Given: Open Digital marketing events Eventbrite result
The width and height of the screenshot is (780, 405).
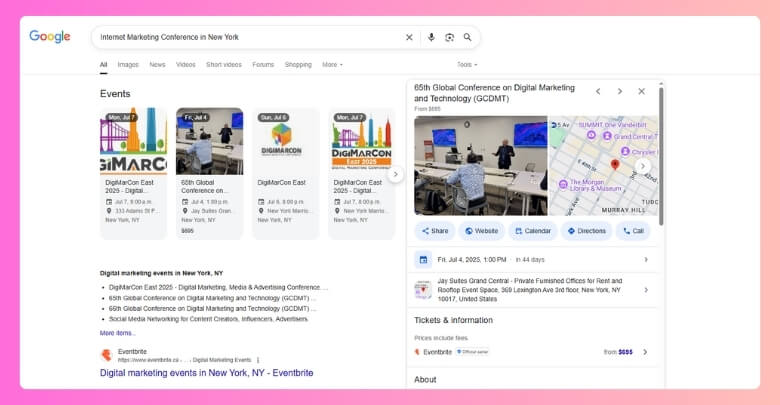Looking at the screenshot, I should [x=206, y=373].
